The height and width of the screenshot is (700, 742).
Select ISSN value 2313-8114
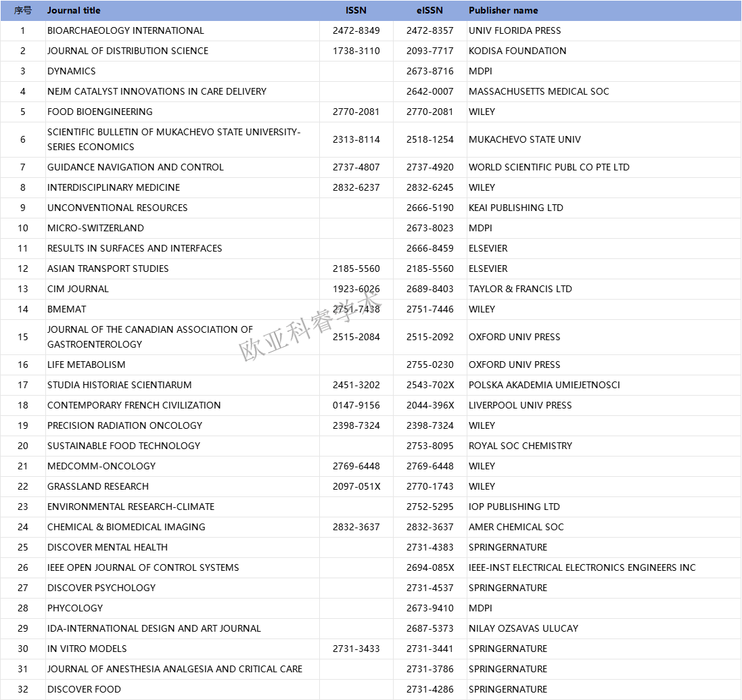[356, 139]
